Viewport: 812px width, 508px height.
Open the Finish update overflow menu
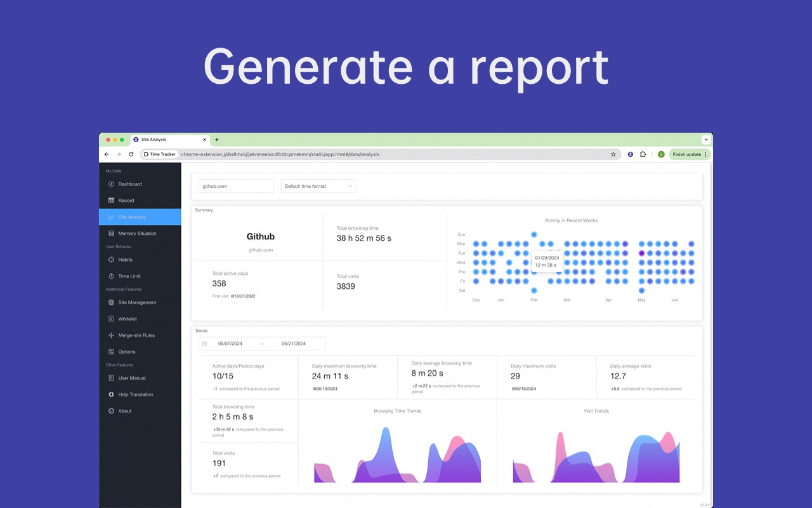pos(705,154)
